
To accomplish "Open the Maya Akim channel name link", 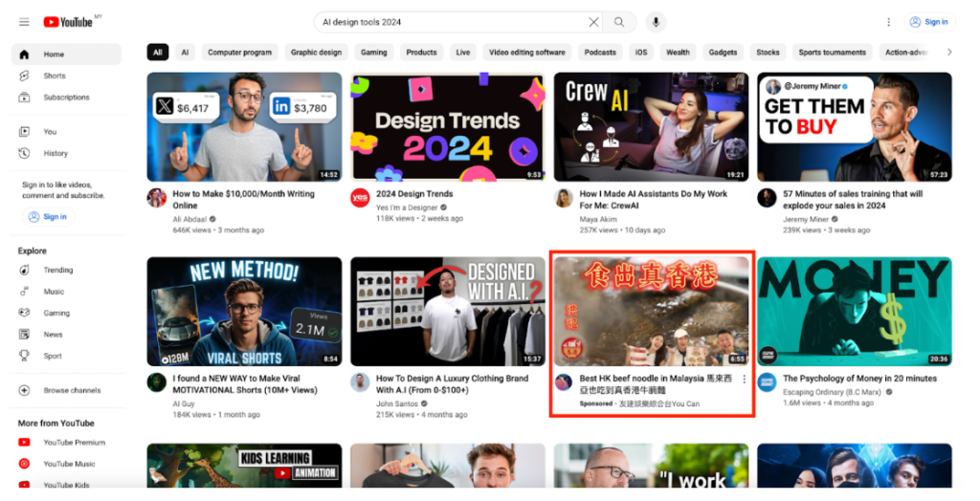I will tap(598, 219).
